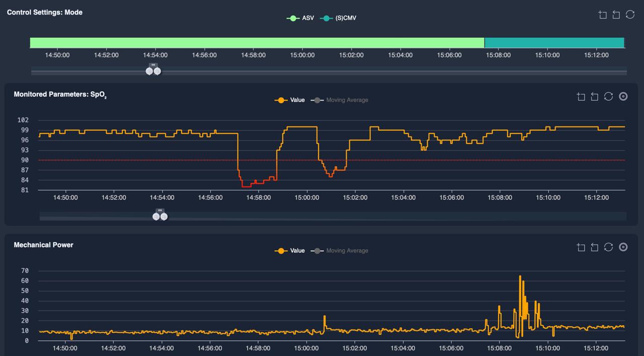The image size is (644, 356).
Task: Reset the SpO2 chart with the refresh icon
Action: click(x=608, y=96)
